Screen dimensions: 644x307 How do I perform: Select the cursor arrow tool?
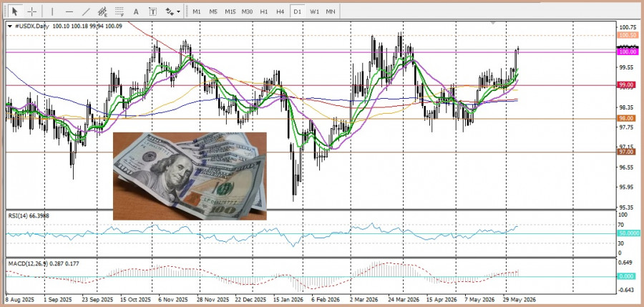pos(15,11)
